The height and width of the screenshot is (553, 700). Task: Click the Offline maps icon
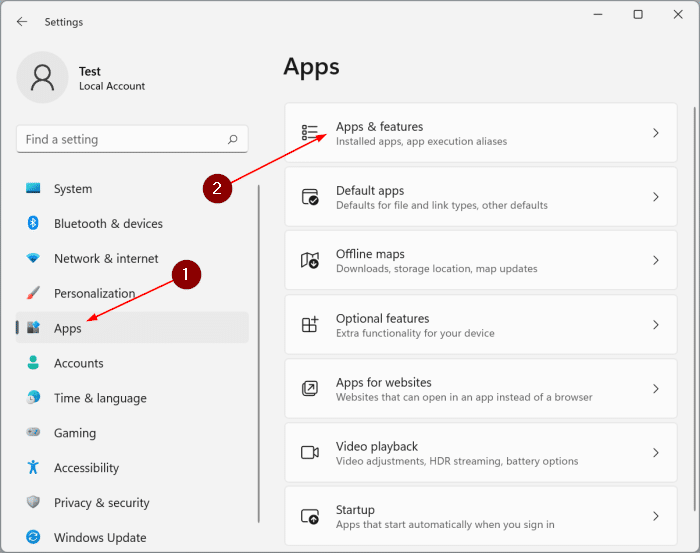click(x=309, y=260)
